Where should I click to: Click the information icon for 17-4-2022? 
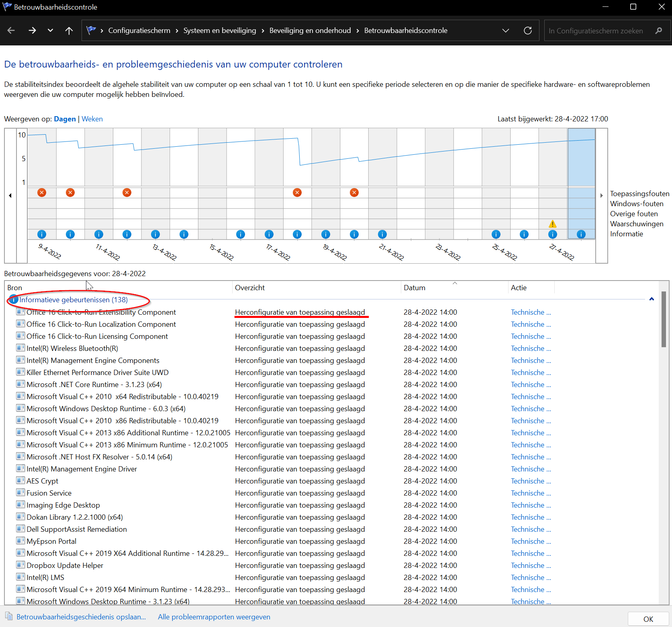click(x=269, y=234)
